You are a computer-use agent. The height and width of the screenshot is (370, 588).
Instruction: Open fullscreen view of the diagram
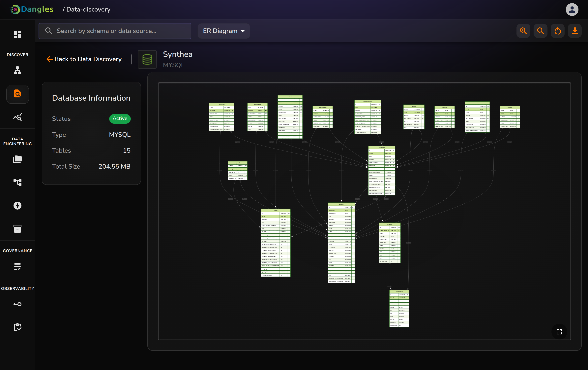click(559, 331)
